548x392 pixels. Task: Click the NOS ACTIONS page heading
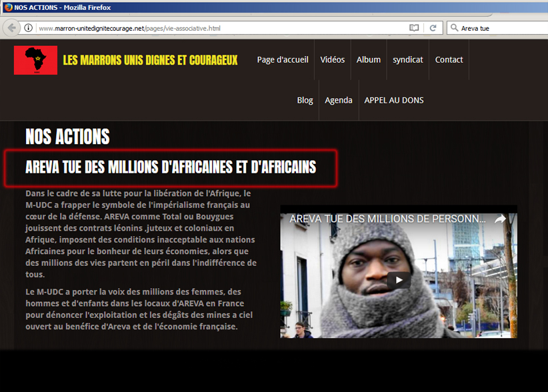67,137
